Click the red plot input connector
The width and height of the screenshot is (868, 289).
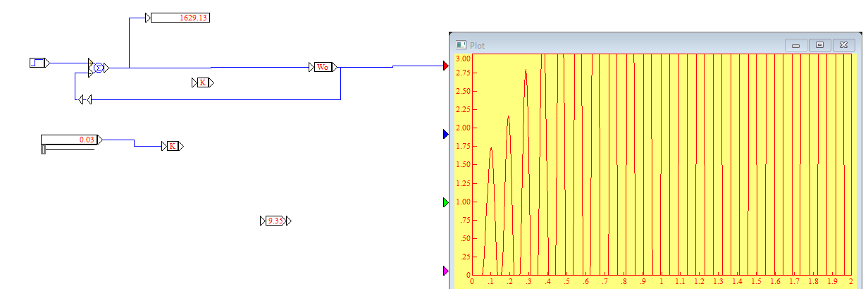[x=445, y=66]
